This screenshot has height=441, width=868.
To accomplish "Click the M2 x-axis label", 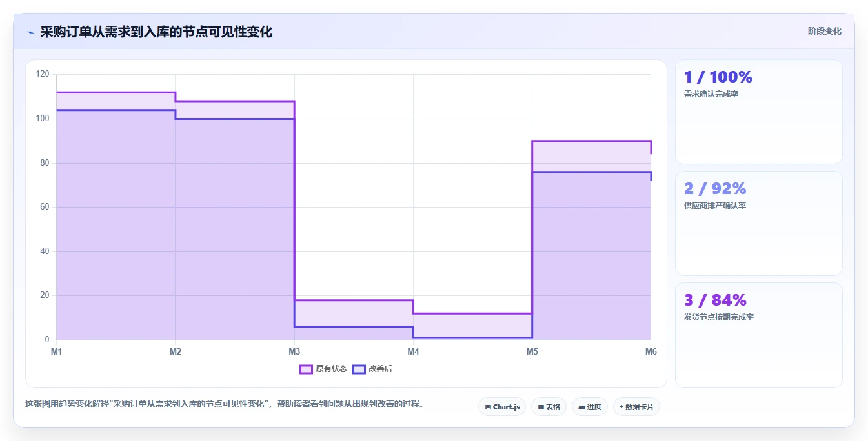I will [176, 351].
